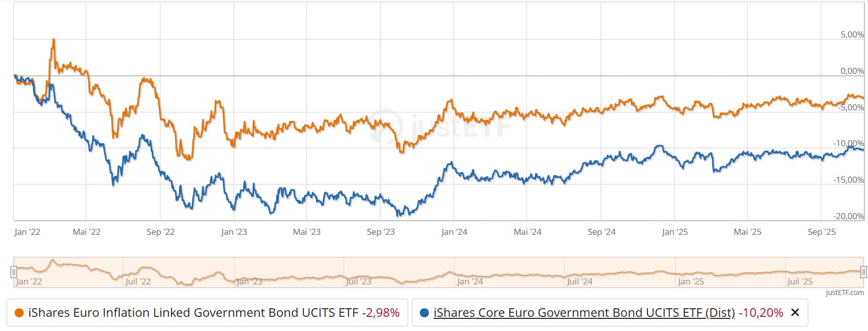Click the orange line's highest peak in early 2022
Screen dimensions: 868x331
[x=54, y=40]
